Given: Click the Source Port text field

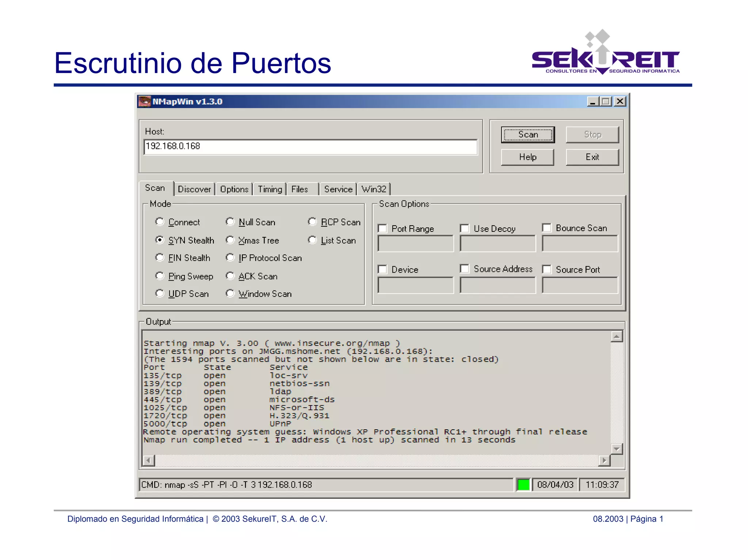Looking at the screenshot, I should click(580, 285).
